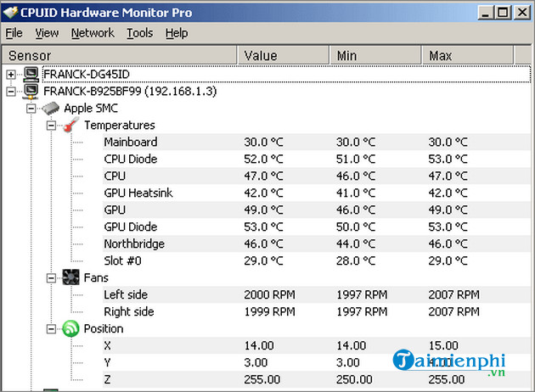Viewport: 535px width, 392px height.
Task: Click the Apple SMC chip icon
Action: [51, 108]
